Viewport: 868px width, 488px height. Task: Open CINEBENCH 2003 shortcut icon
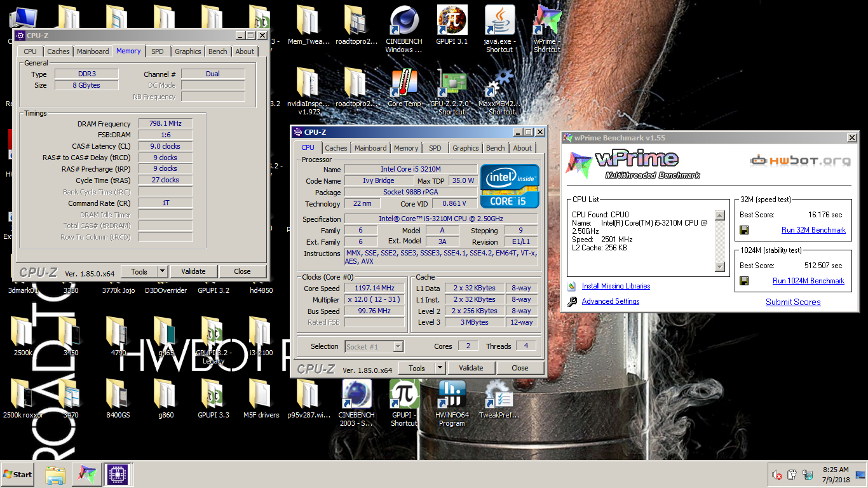click(x=356, y=403)
